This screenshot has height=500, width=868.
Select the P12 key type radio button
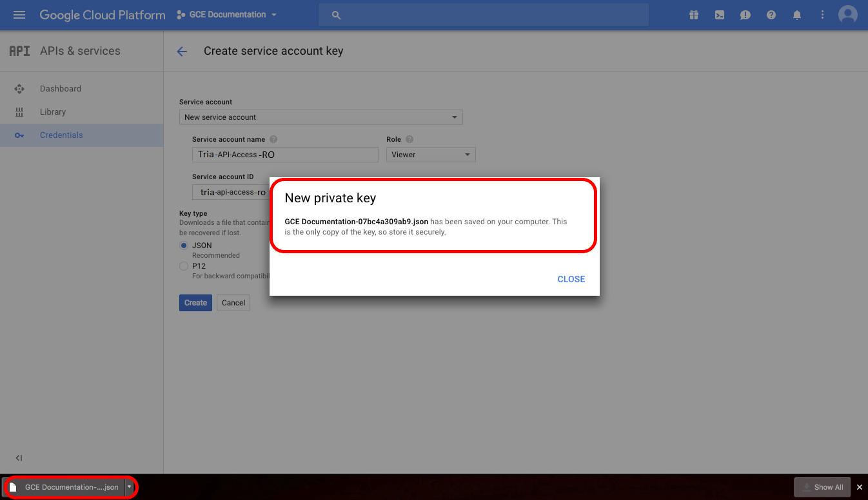click(184, 266)
